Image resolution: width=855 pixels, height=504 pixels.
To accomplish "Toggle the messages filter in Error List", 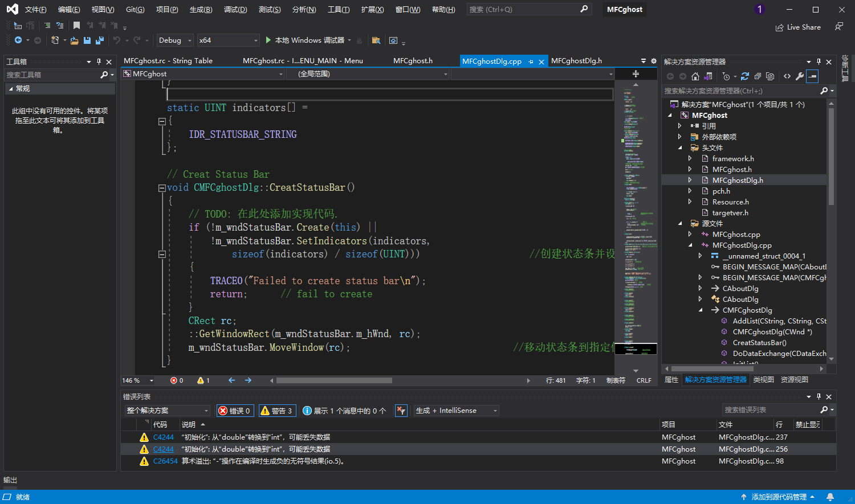I will pyautogui.click(x=344, y=411).
